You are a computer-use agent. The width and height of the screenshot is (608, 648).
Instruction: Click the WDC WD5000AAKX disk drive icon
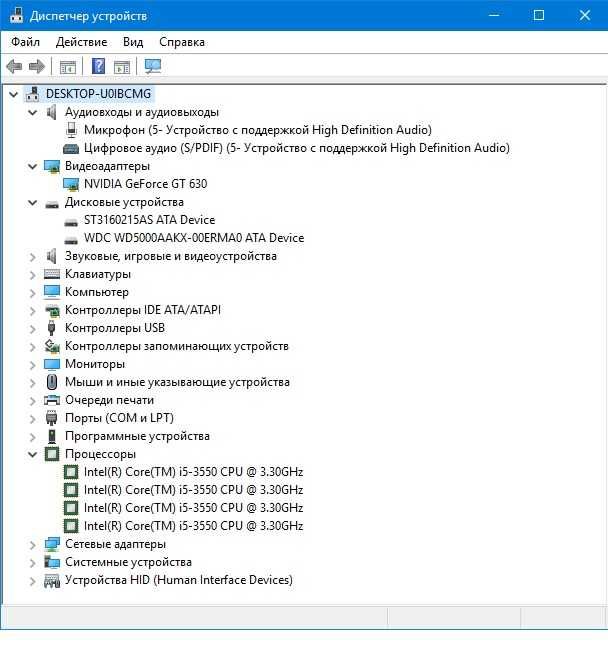point(71,240)
